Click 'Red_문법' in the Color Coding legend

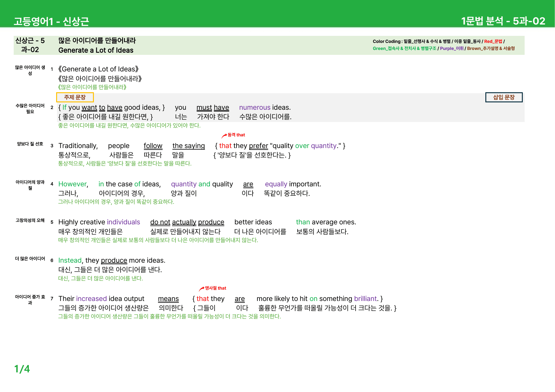click(x=493, y=41)
